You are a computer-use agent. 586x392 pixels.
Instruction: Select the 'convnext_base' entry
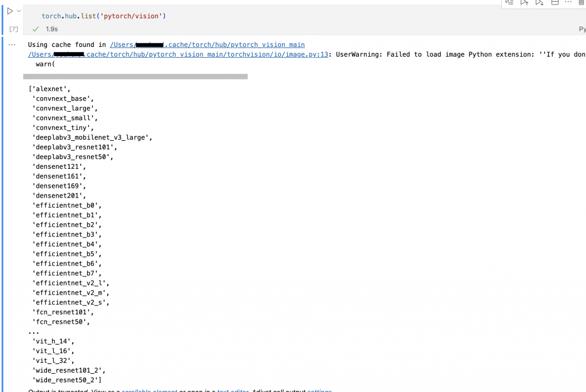click(63, 98)
